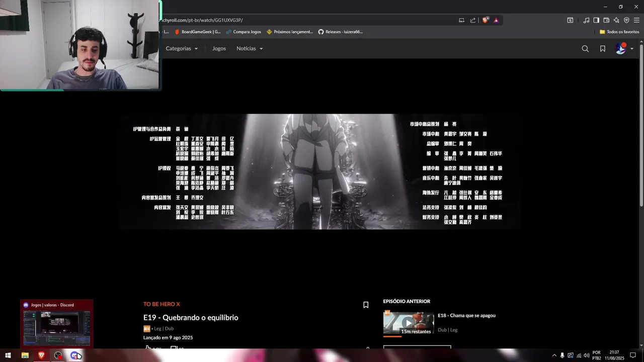This screenshot has width=644, height=362.
Task: Expand the Categorias dropdown
Action: coord(182,49)
